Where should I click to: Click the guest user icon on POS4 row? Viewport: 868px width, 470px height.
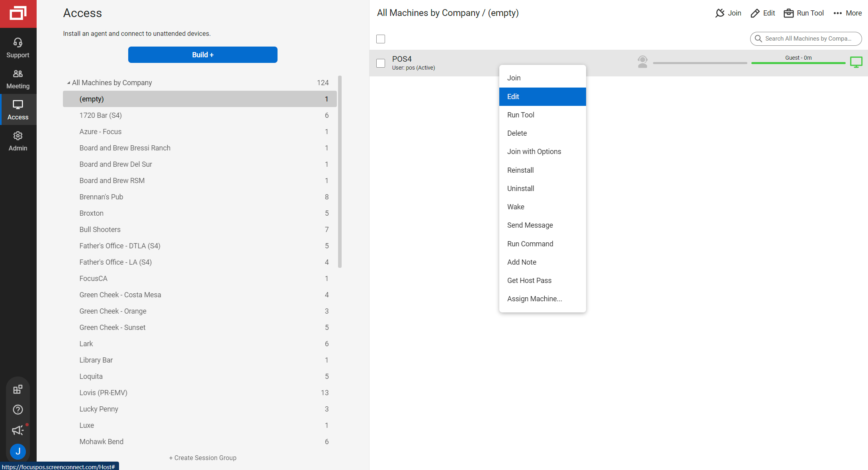pyautogui.click(x=642, y=62)
